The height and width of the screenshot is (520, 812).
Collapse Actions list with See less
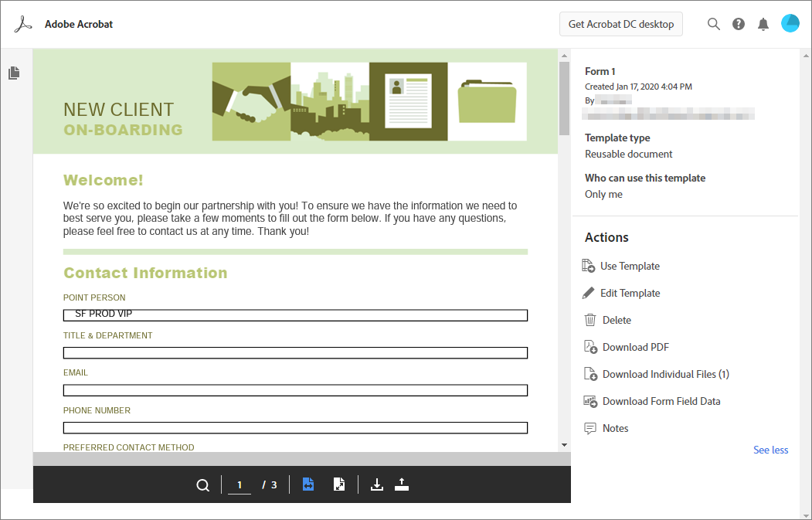(770, 450)
